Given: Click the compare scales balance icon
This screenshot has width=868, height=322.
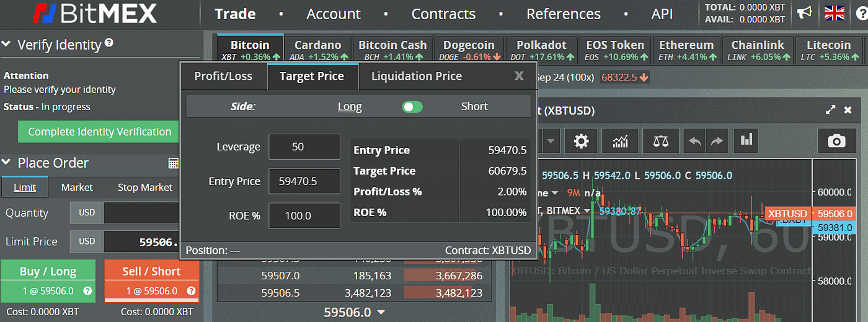Looking at the screenshot, I should coord(661,141).
